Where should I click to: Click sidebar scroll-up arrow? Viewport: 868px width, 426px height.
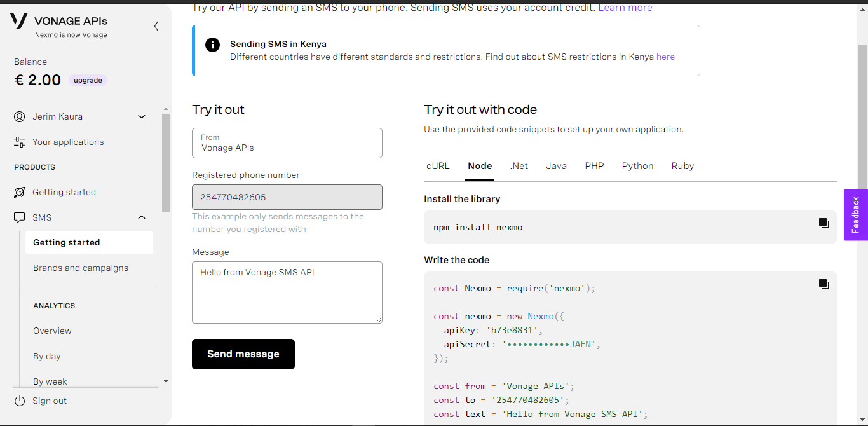(x=166, y=109)
